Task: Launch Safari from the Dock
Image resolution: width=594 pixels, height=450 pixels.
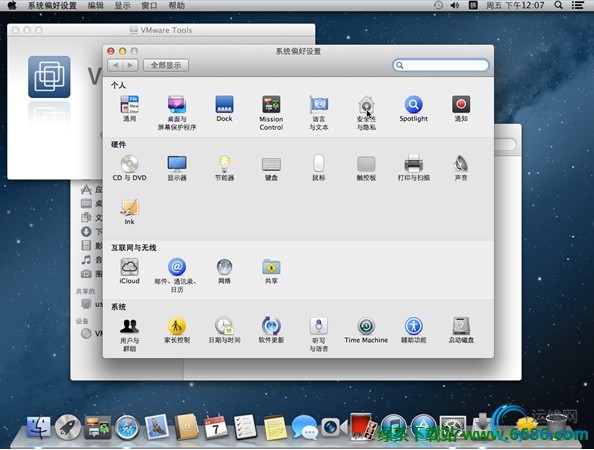Action: [x=127, y=427]
